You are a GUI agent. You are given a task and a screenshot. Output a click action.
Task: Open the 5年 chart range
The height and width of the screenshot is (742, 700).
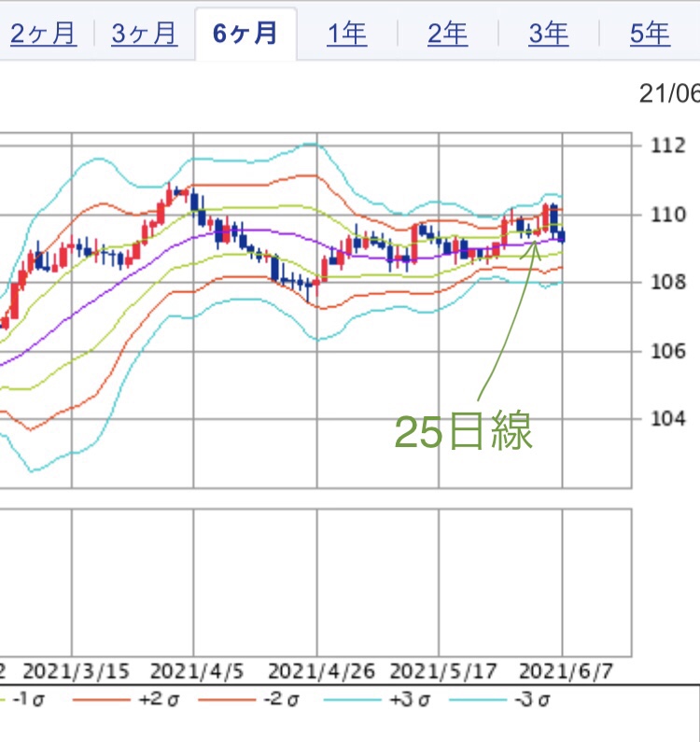click(650, 34)
